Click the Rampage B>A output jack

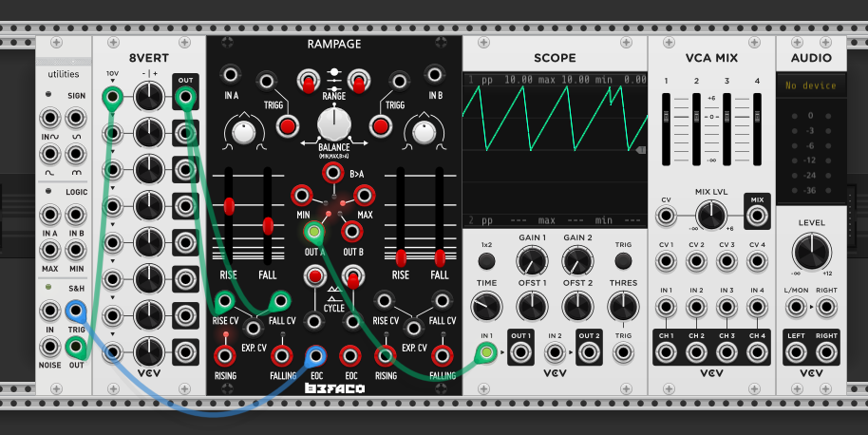[x=333, y=173]
